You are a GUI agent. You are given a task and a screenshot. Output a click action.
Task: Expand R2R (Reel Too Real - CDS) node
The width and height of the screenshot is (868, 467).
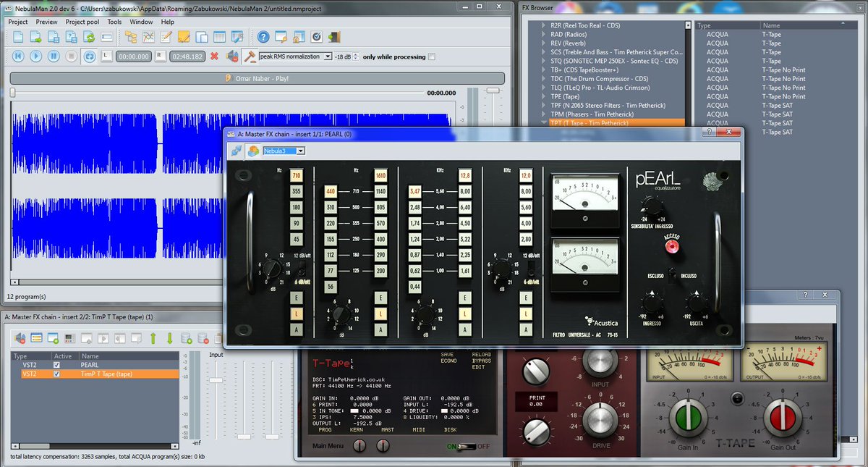[543, 25]
